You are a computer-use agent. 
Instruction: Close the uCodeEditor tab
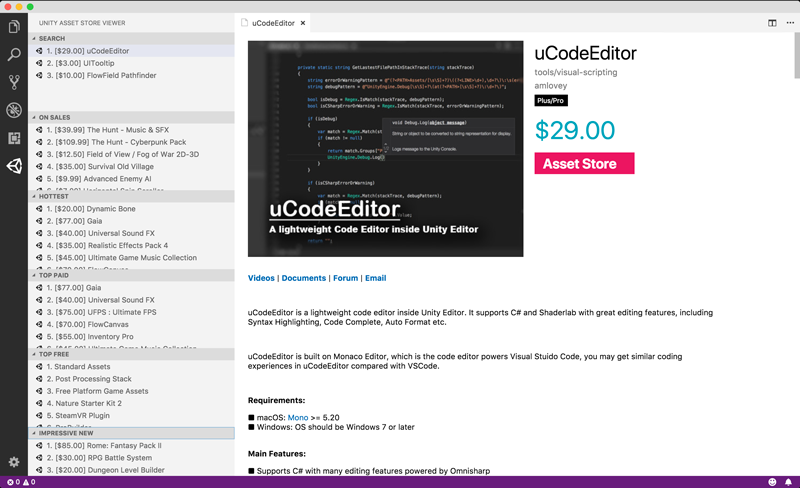click(x=303, y=23)
